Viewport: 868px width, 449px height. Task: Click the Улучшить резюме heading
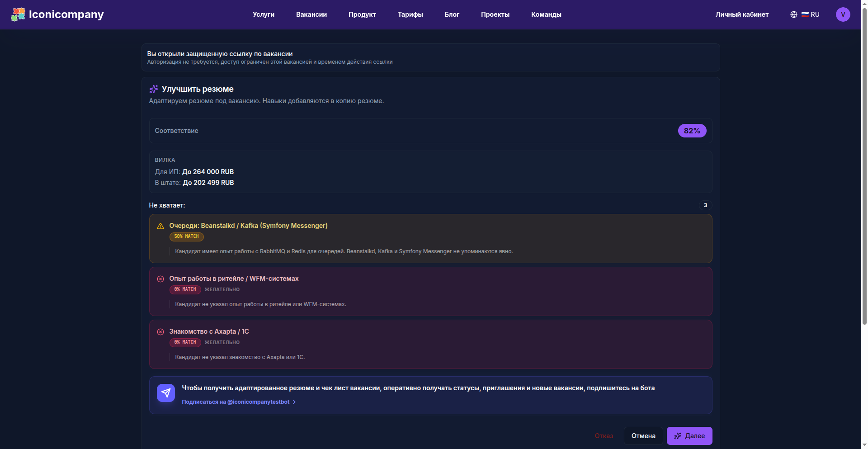198,89
